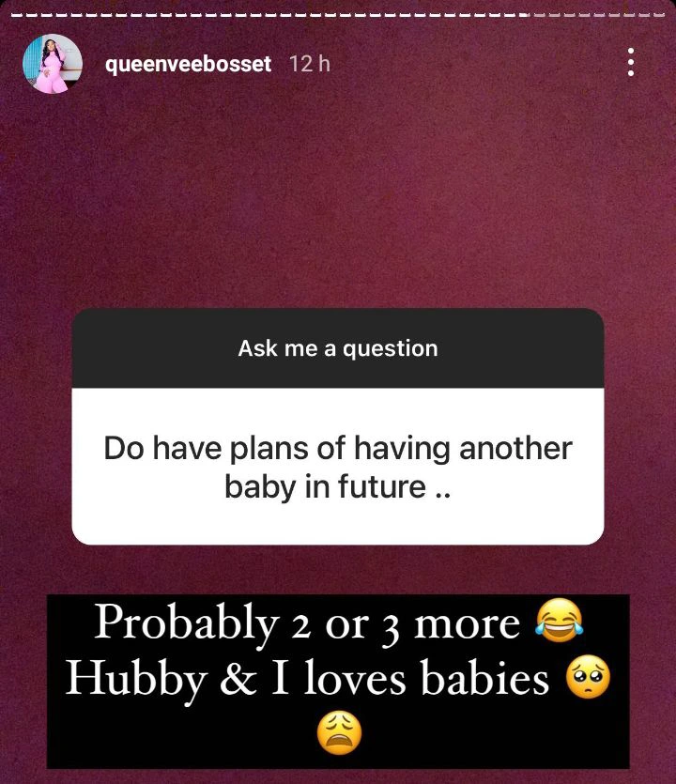The width and height of the screenshot is (676, 784).
Task: Click the 'Hubby & I loves babies' line
Action: click(x=307, y=679)
